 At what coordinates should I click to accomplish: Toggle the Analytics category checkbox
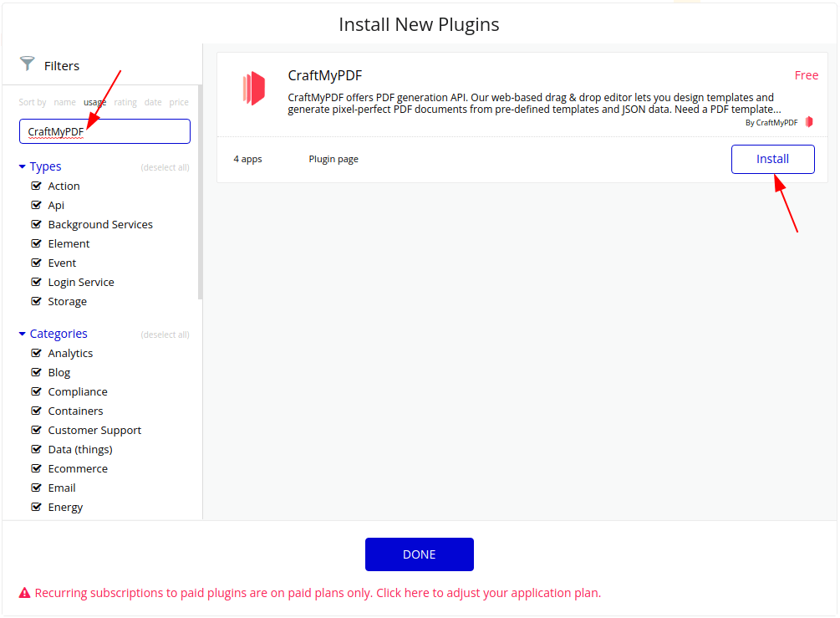[37, 353]
